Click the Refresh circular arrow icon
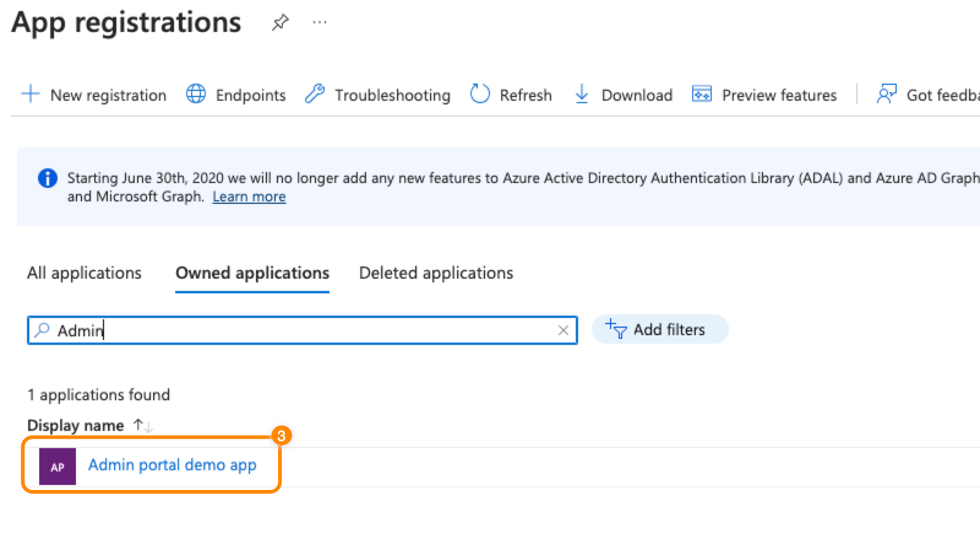The width and height of the screenshot is (980, 539). (480, 94)
